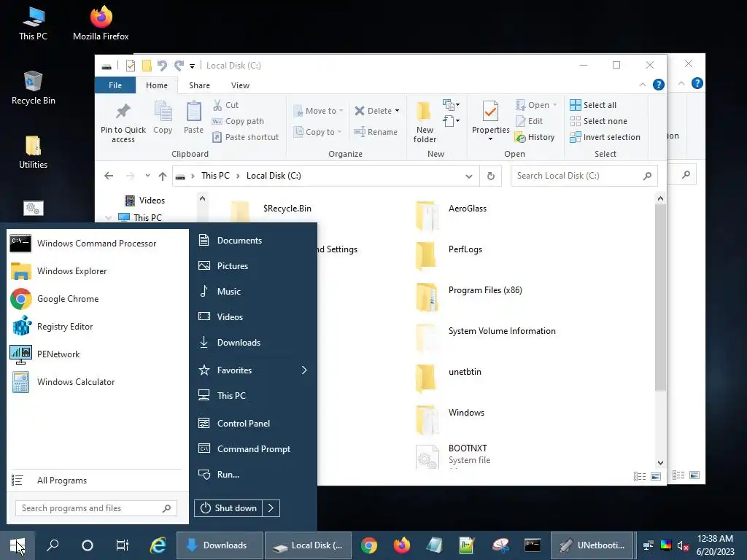Viewport: 747px width, 560px height.
Task: Create a New folder from ribbon
Action: tap(424, 122)
